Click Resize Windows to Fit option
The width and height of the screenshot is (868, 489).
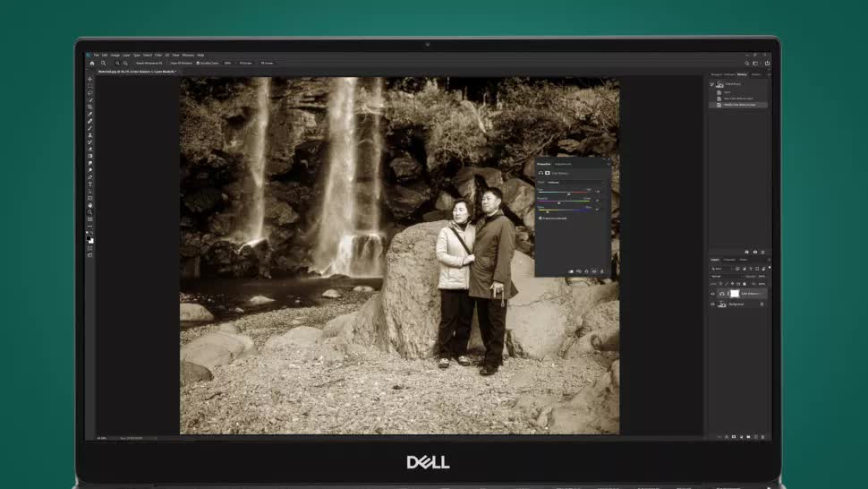[149, 63]
